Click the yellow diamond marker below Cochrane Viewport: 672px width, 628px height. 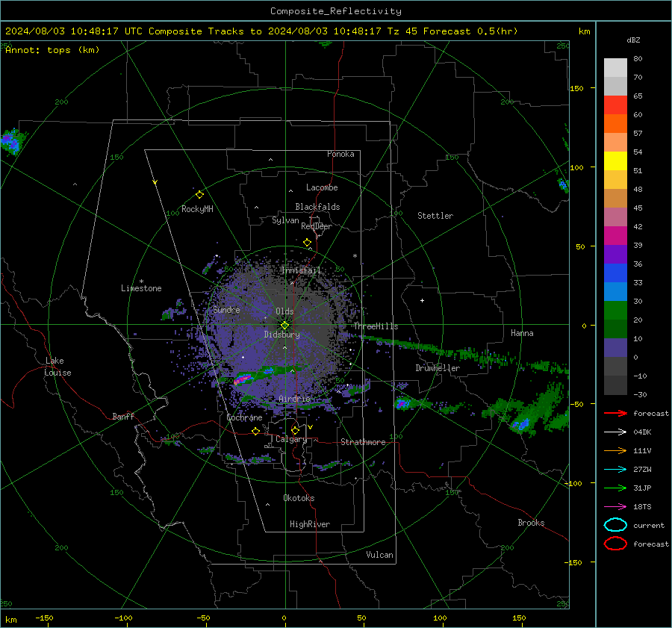pyautogui.click(x=256, y=431)
